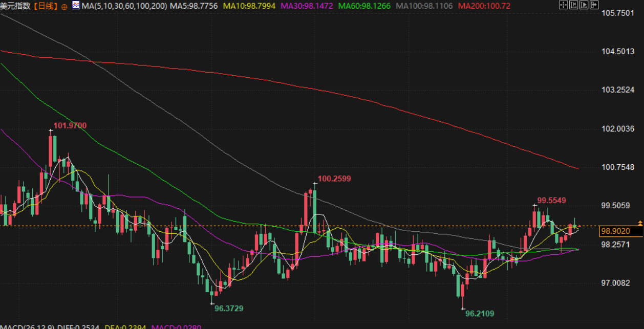Click the 98.2571 price axis value
Screen dimensions: 644x329
pos(616,245)
